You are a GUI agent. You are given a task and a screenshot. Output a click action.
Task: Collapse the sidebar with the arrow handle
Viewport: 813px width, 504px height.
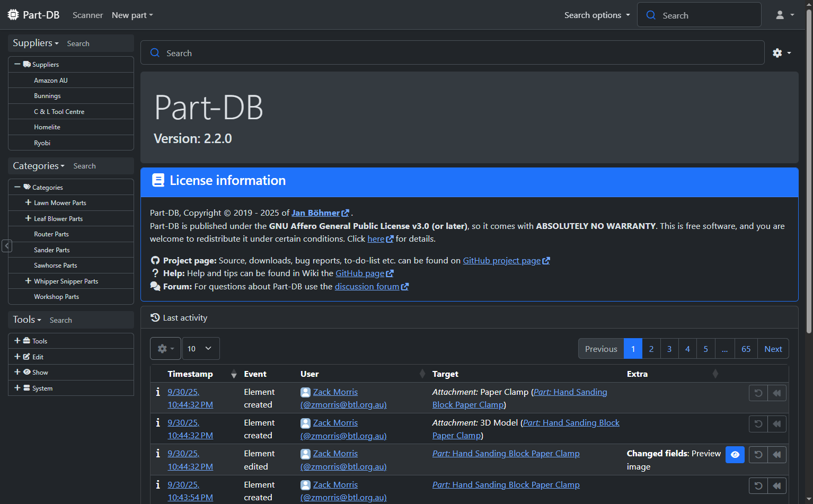(x=7, y=246)
